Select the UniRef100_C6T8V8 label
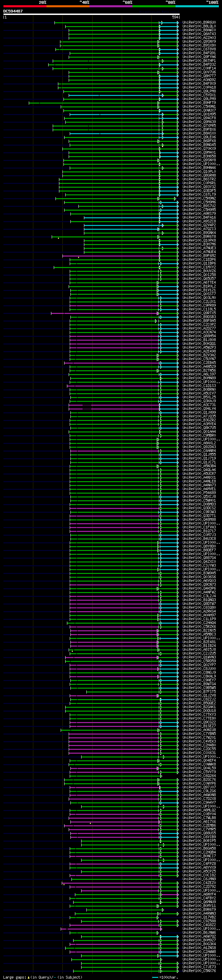 [x=199, y=49]
